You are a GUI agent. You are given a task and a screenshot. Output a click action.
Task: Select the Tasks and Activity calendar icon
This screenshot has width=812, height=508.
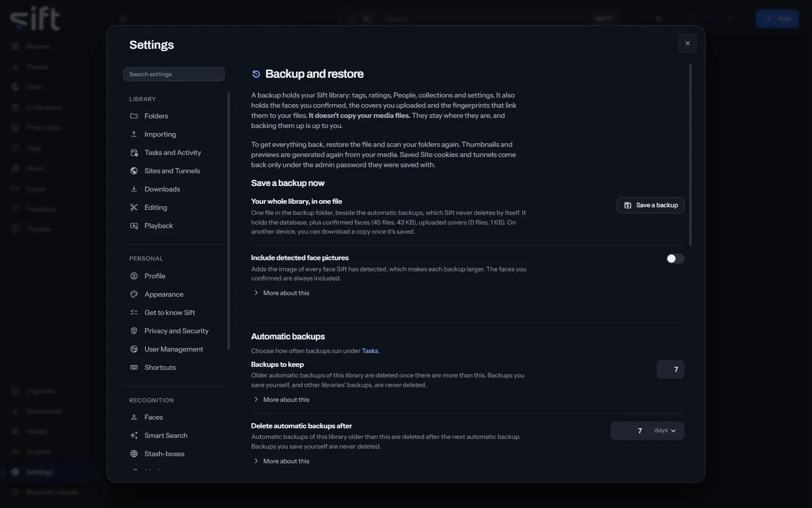[x=134, y=152]
